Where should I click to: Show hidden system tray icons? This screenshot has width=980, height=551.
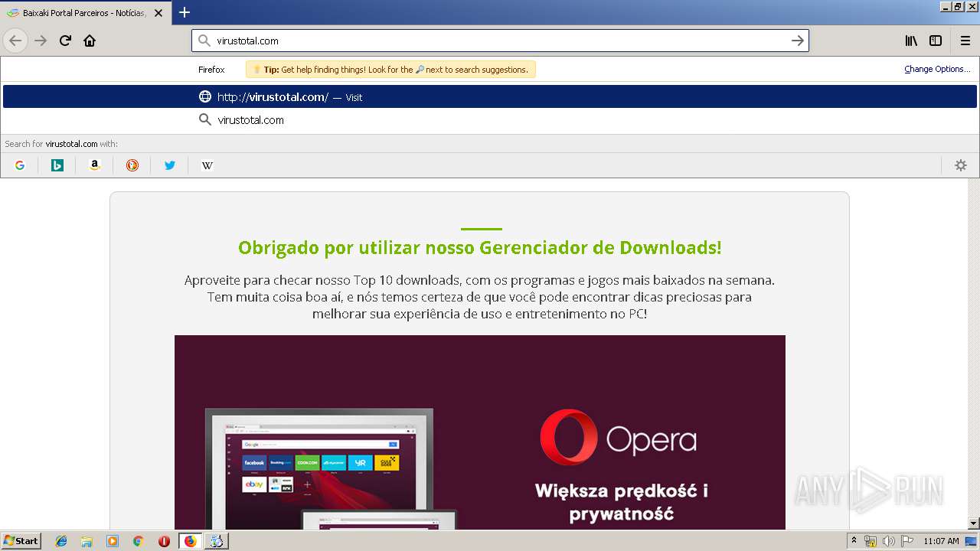[854, 541]
